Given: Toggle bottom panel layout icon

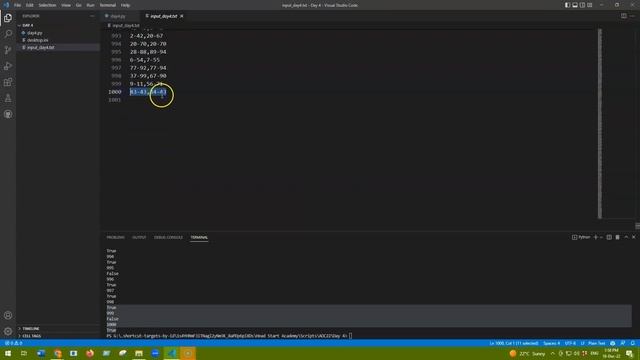Looking at the screenshot, I should pos(575,5).
